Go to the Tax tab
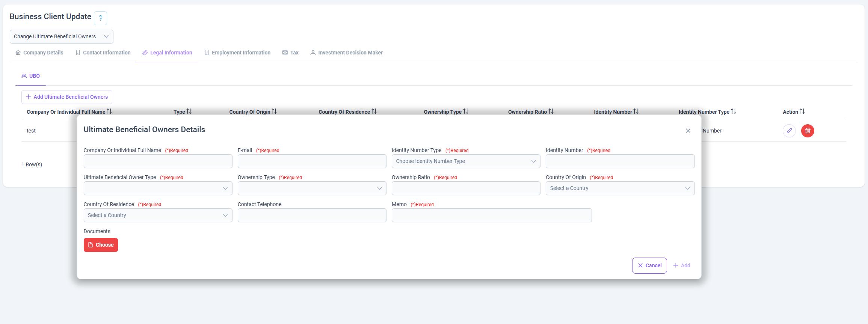The image size is (868, 324). 290,53
